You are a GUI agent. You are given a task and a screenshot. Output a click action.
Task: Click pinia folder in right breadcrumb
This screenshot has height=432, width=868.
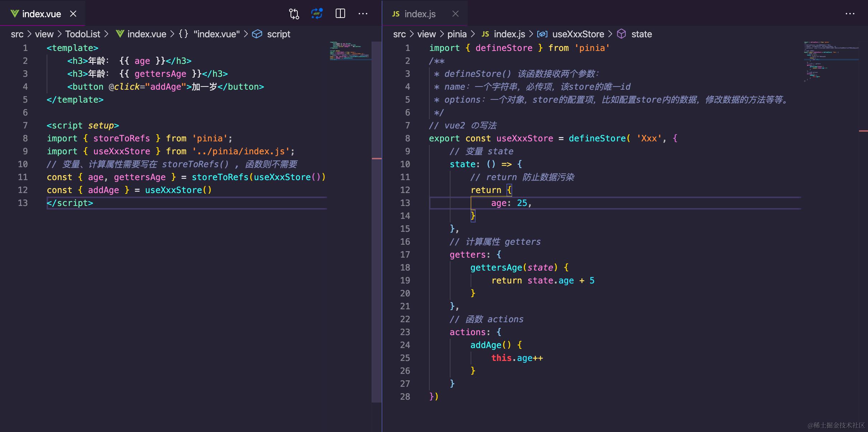pyautogui.click(x=457, y=34)
